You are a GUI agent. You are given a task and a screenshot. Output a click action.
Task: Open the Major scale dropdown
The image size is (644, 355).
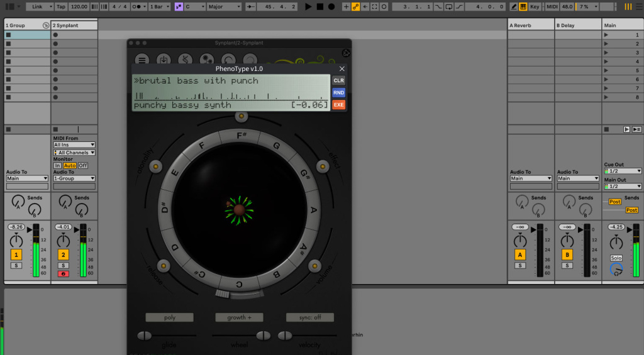225,6
